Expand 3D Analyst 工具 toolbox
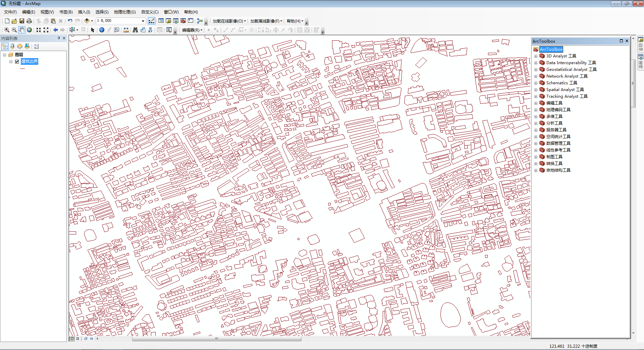644x350 pixels. (x=536, y=56)
